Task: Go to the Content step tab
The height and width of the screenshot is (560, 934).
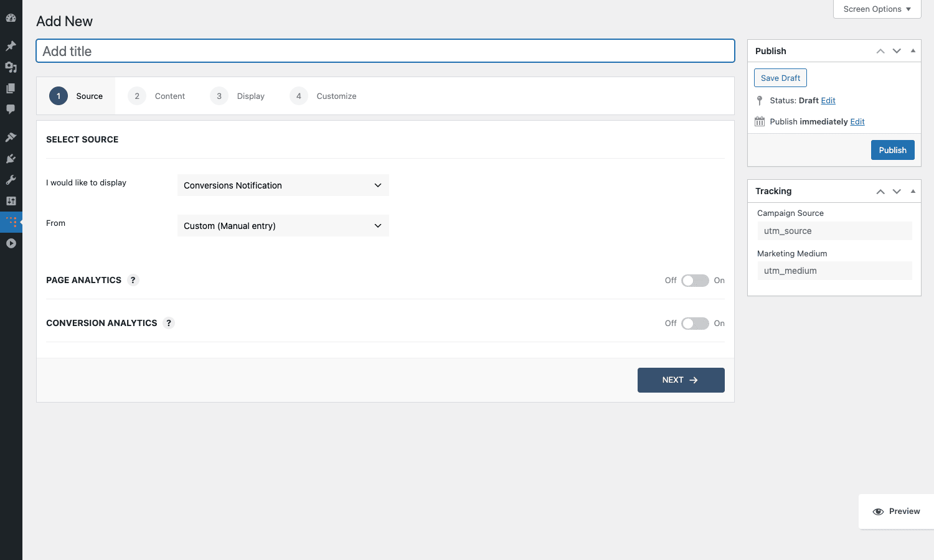Action: (x=156, y=96)
